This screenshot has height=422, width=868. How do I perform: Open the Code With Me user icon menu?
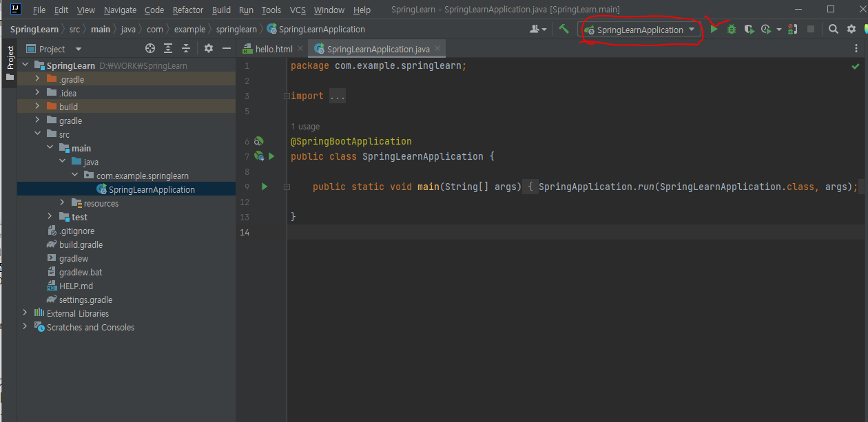[x=538, y=30]
